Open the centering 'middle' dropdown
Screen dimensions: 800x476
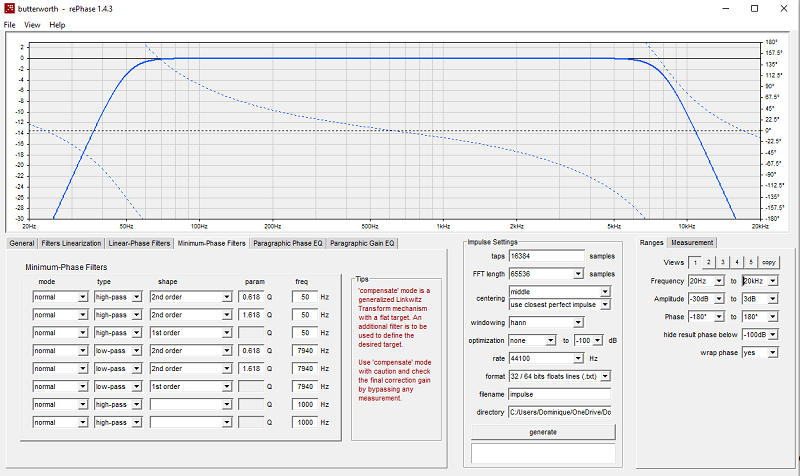point(605,292)
